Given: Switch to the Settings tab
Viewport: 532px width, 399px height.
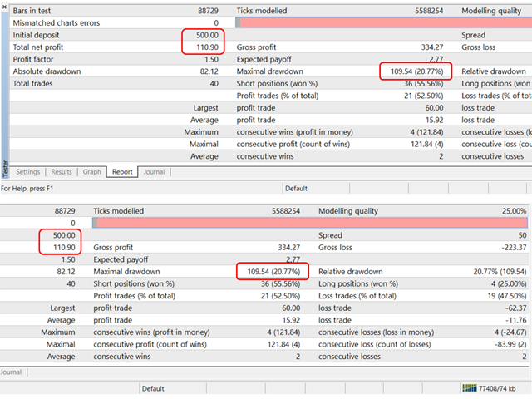Looking at the screenshot, I should click(x=27, y=172).
